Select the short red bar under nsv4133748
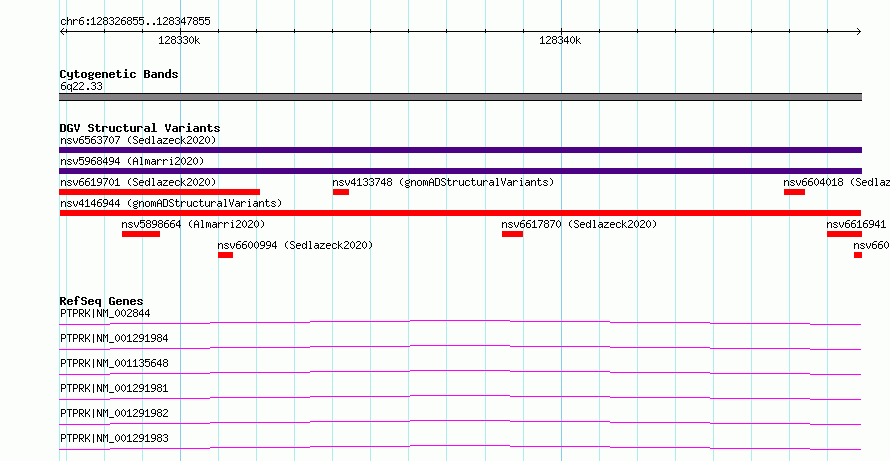 341,192
